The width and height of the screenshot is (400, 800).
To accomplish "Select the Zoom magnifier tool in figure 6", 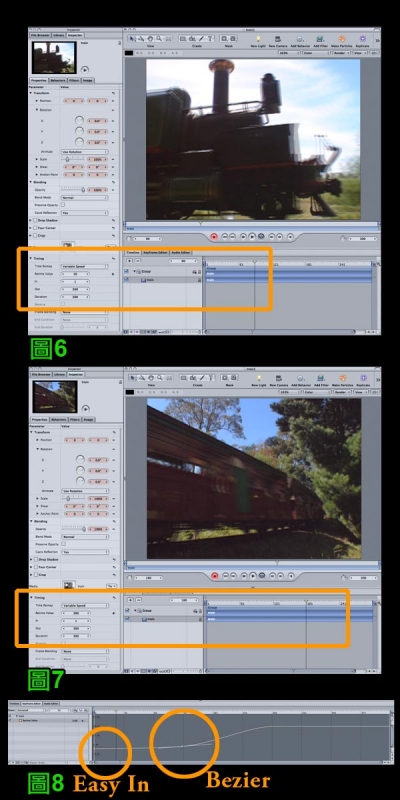I will (x=159, y=38).
